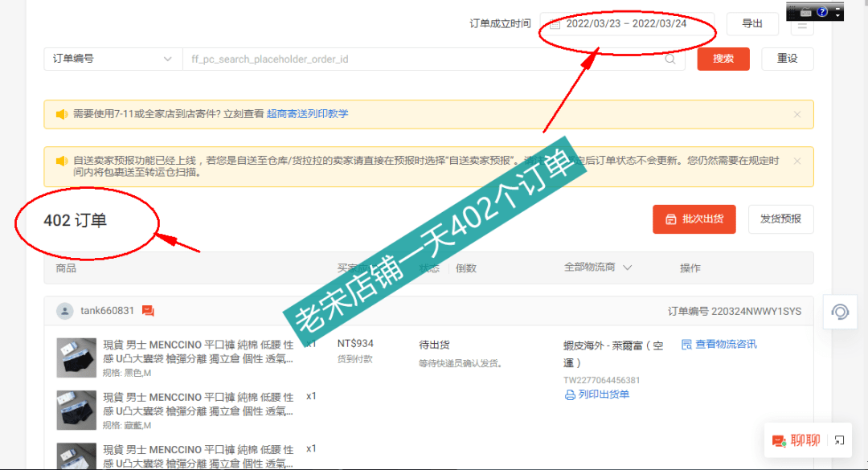This screenshot has height=470, width=868.
Task: Open the 超商寄送列印教学 tutorial link
Action: click(307, 114)
